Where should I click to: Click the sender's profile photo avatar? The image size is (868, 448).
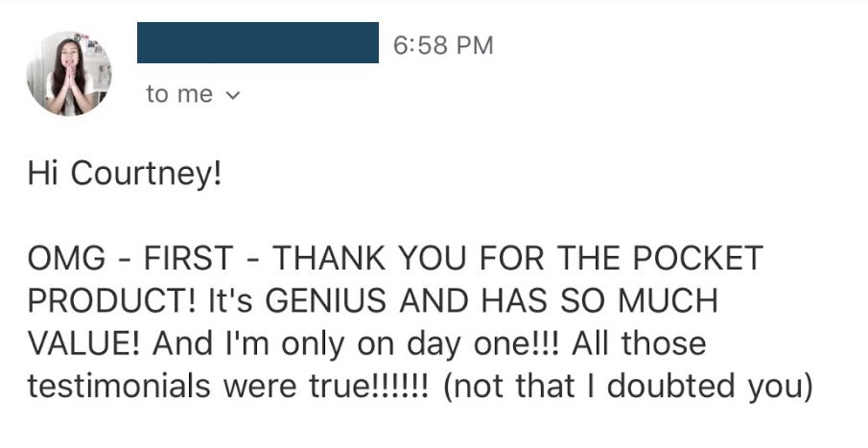(69, 74)
